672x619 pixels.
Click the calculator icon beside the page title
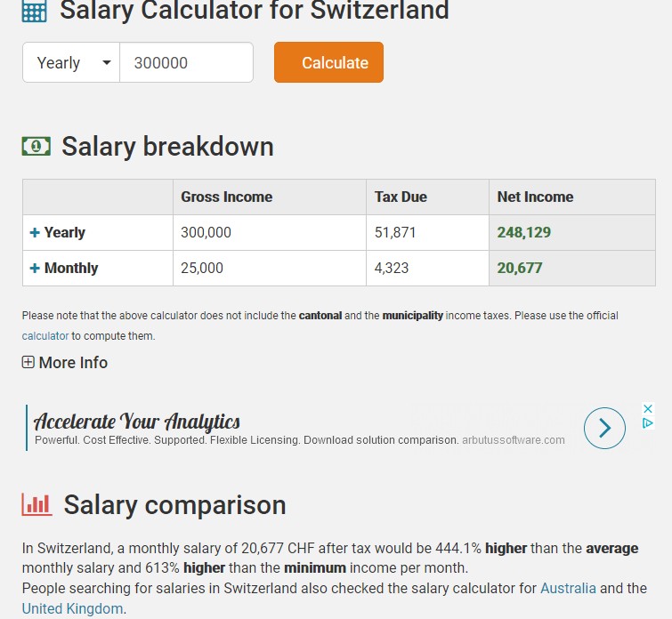(x=35, y=11)
